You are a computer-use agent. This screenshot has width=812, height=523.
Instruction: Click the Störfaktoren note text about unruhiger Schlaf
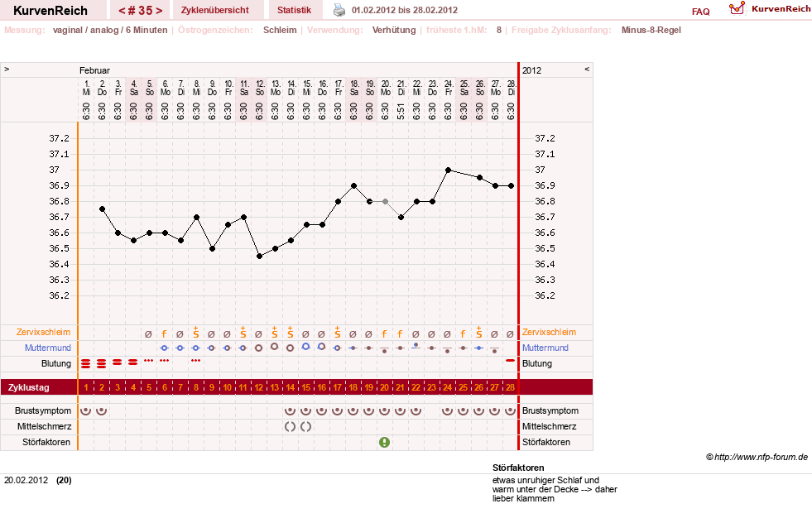tap(555, 489)
